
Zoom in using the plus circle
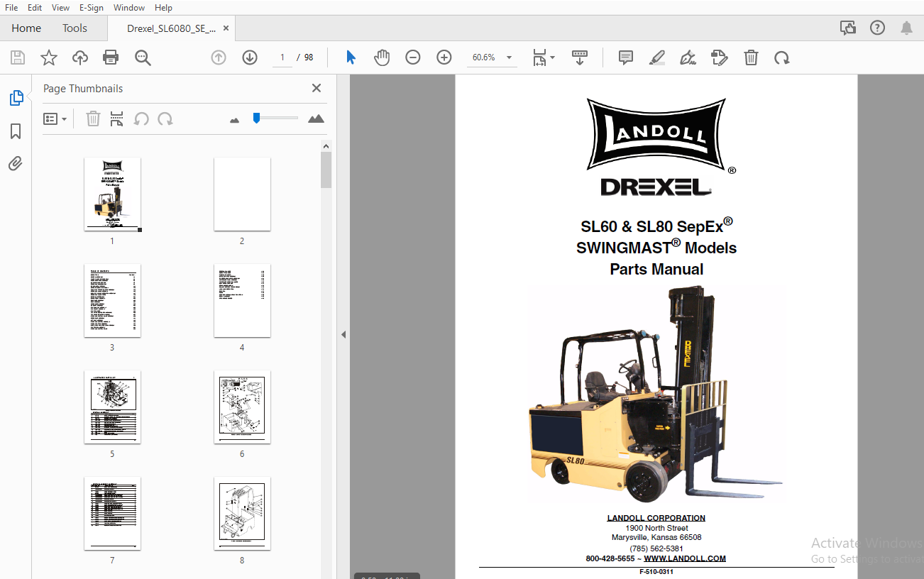click(x=444, y=57)
